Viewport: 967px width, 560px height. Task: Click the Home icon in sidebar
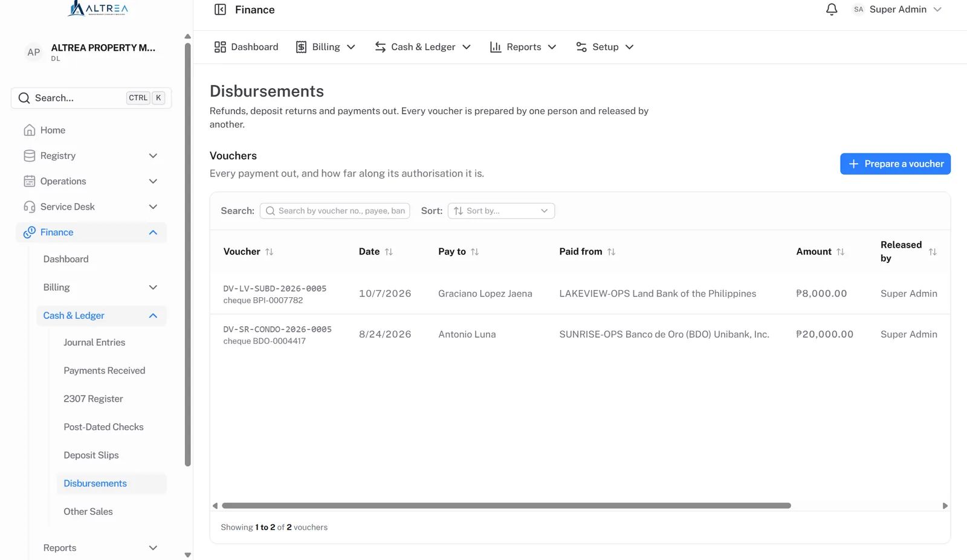[x=29, y=130]
